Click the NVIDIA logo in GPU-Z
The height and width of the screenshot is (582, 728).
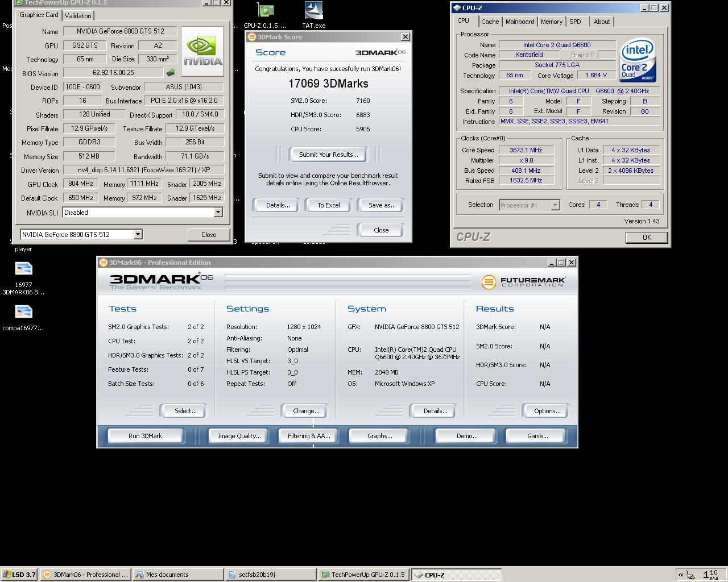click(202, 51)
